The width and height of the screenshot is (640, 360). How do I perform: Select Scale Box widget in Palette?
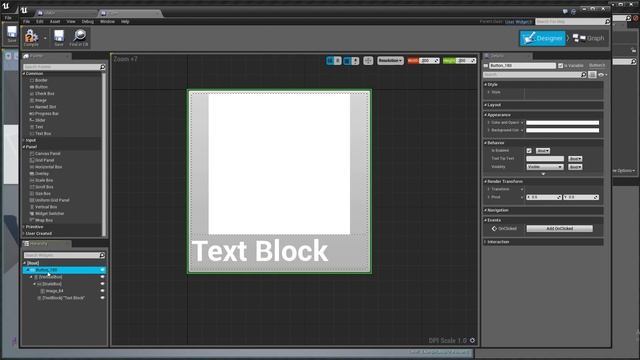pos(41,180)
